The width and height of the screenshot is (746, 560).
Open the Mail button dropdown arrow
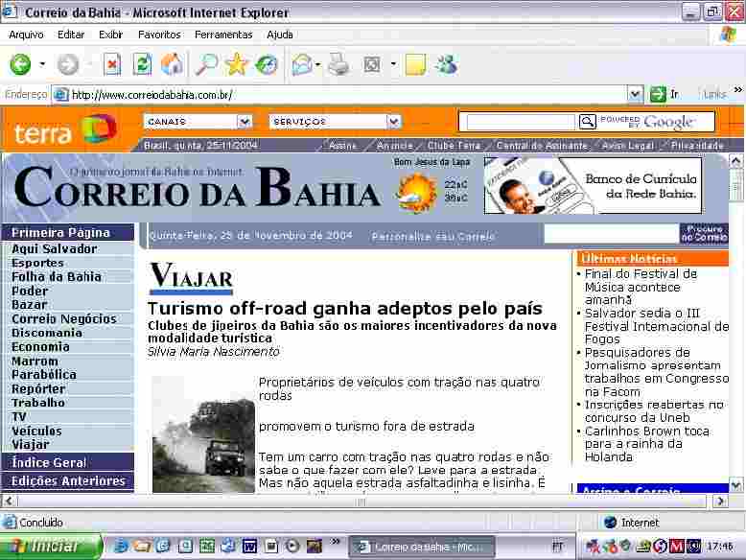point(317,64)
